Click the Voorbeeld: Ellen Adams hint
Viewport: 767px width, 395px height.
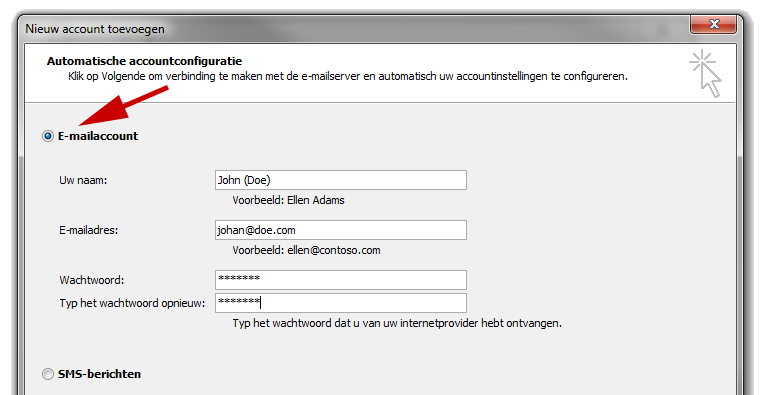coord(289,200)
